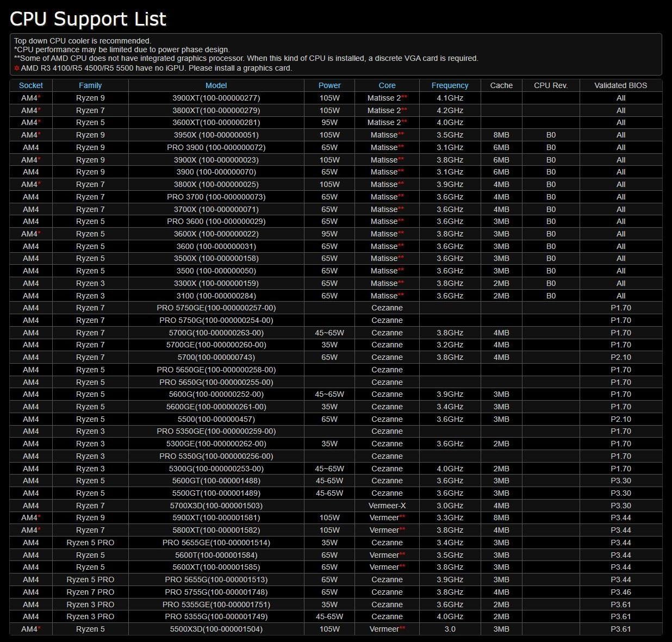Select the Model column header

tap(216, 85)
